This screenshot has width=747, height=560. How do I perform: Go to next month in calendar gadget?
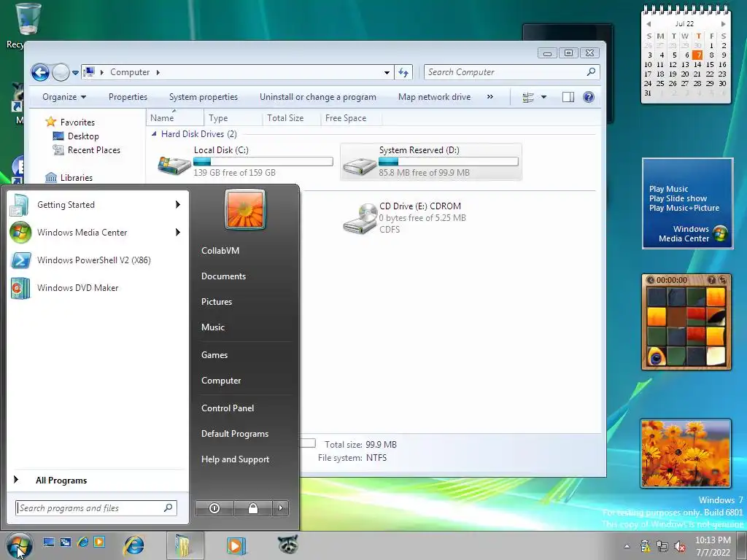coord(723,24)
